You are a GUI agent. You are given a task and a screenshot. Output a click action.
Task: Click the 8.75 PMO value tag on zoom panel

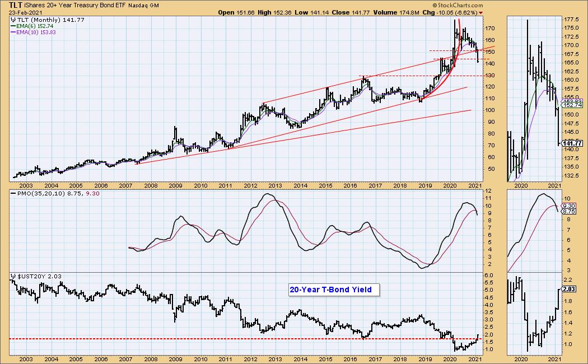point(569,212)
